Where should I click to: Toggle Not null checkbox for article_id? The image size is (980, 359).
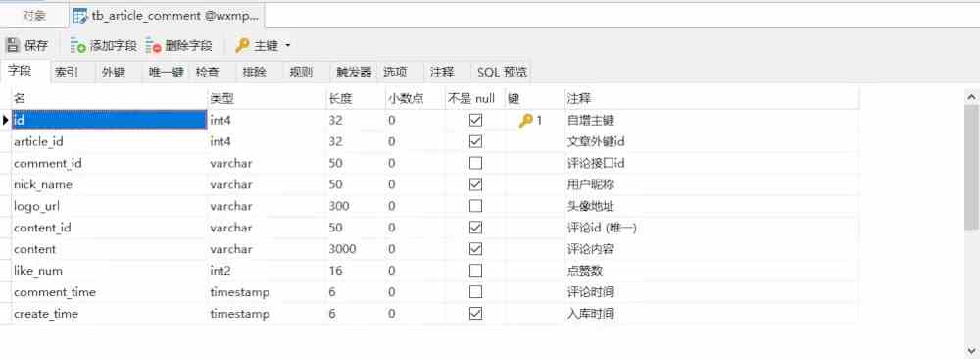point(475,141)
